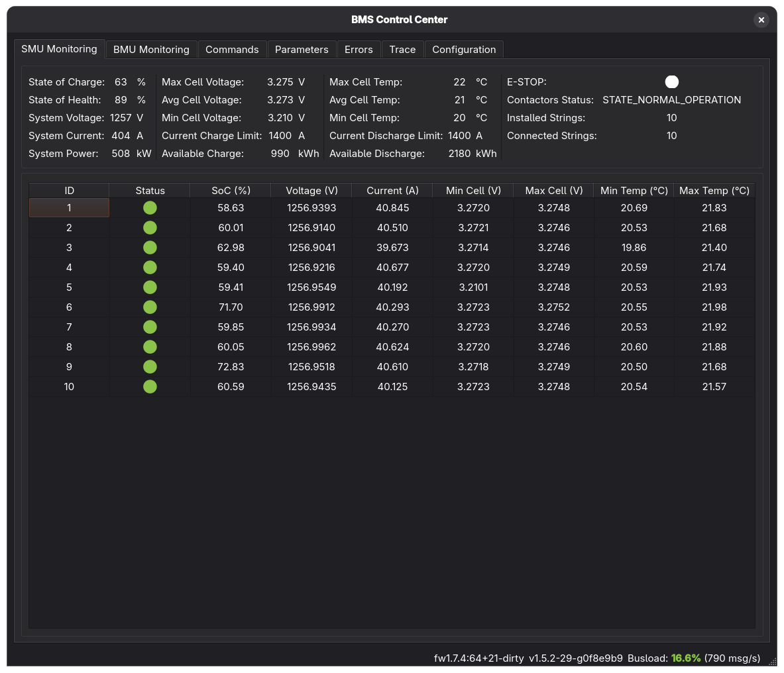Click the Status column header
The image size is (784, 673).
[x=150, y=190]
